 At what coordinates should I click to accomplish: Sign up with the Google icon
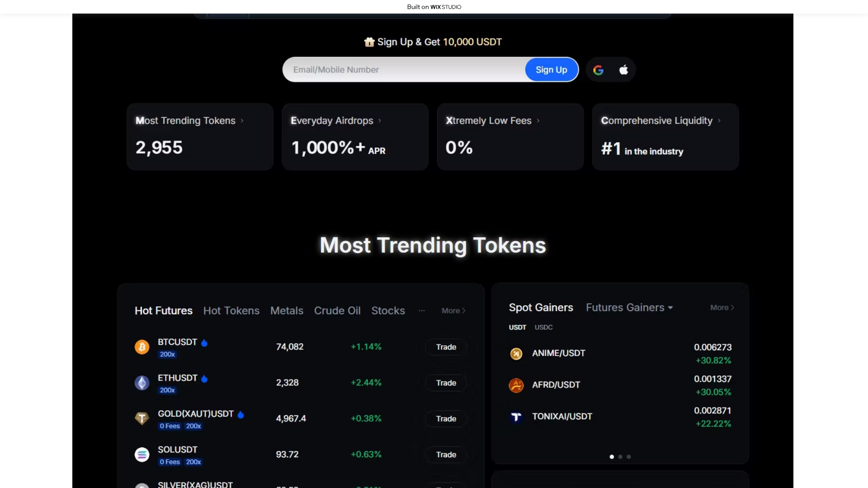coord(598,70)
